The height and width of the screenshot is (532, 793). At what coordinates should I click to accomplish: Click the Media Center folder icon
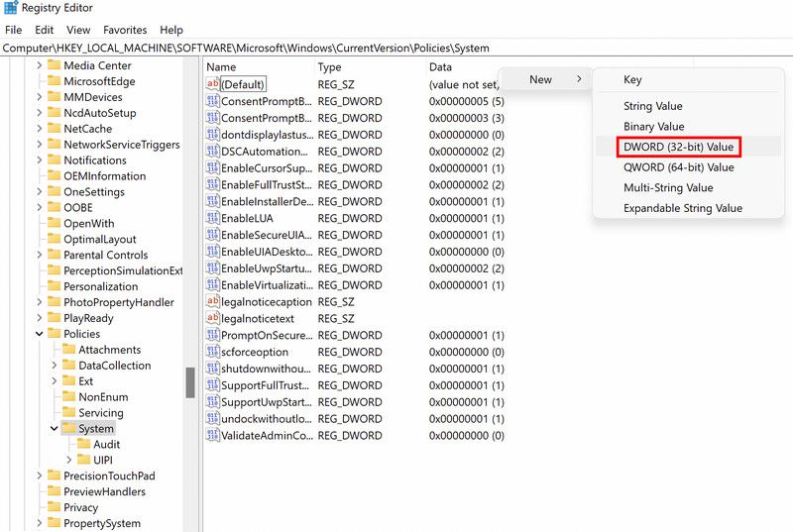pyautogui.click(x=54, y=65)
